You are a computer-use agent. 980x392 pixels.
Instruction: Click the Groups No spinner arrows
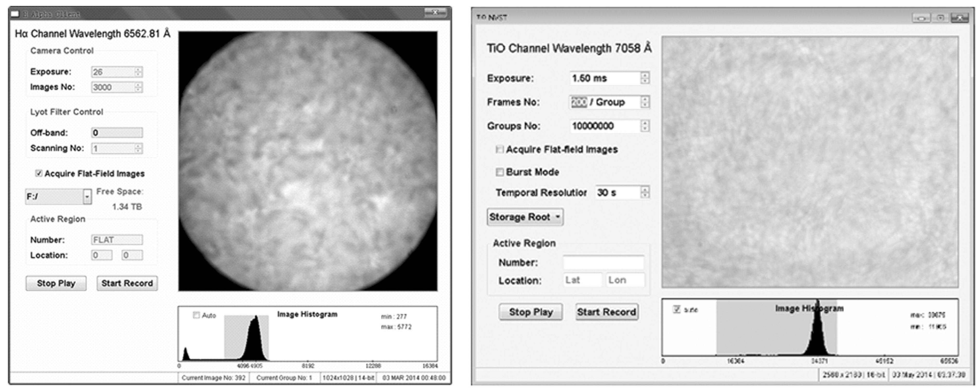(645, 126)
